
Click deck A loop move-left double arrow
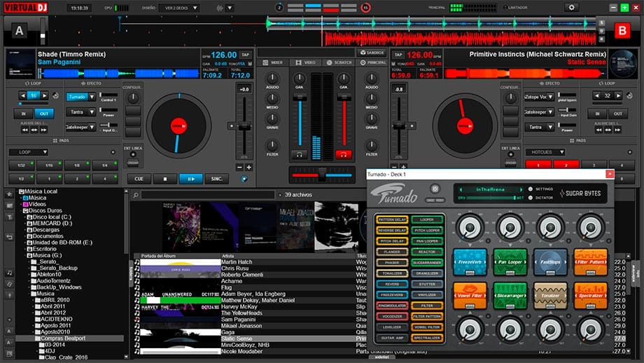[x=24, y=130]
